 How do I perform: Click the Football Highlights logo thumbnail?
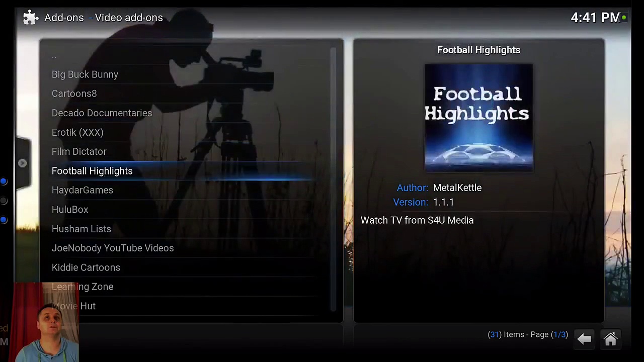pos(478,118)
